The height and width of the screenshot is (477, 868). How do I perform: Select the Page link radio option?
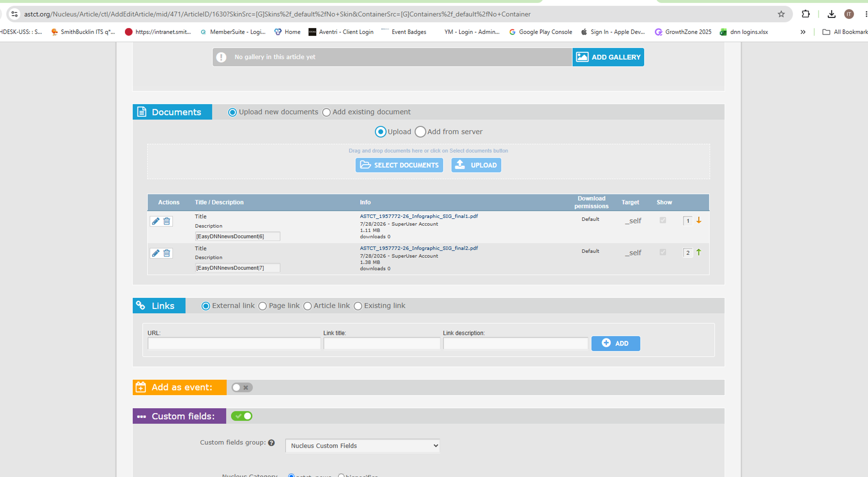pyautogui.click(x=262, y=306)
